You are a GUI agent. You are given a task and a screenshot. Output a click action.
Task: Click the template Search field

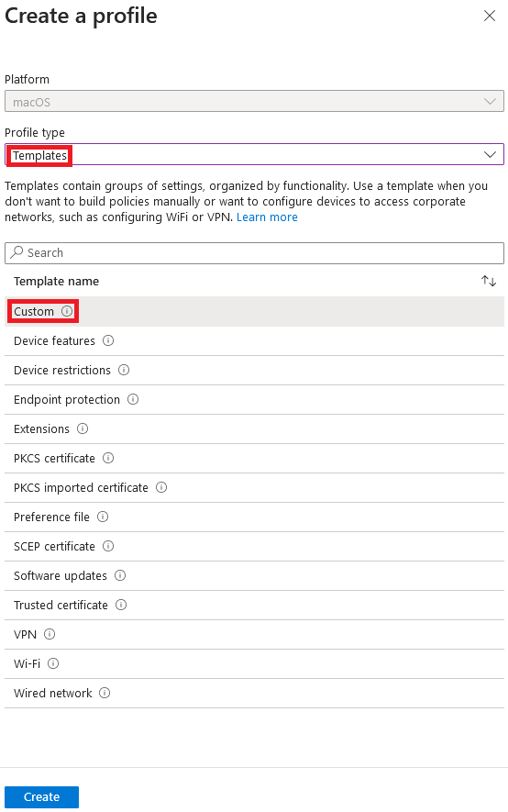[255, 252]
